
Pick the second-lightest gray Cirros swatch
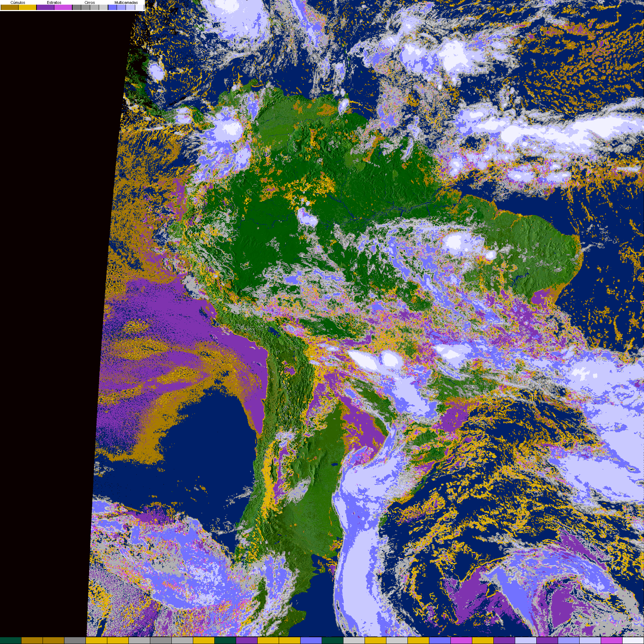[94, 7]
